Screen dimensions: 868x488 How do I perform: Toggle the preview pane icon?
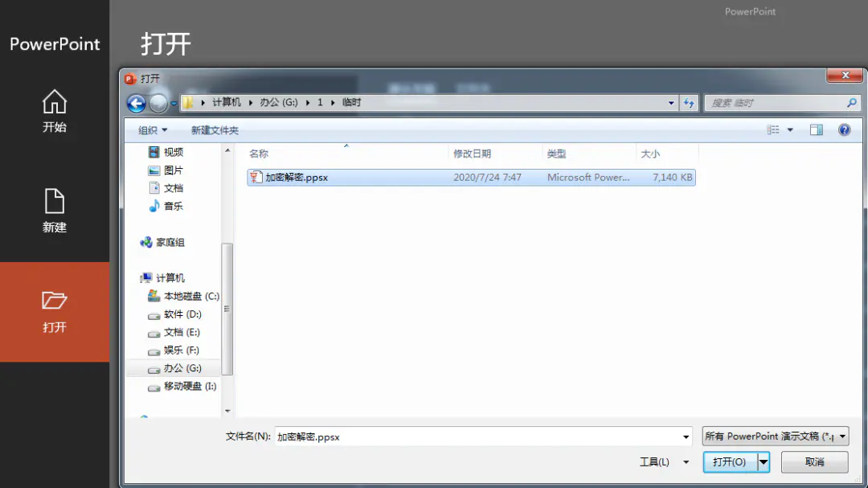817,129
